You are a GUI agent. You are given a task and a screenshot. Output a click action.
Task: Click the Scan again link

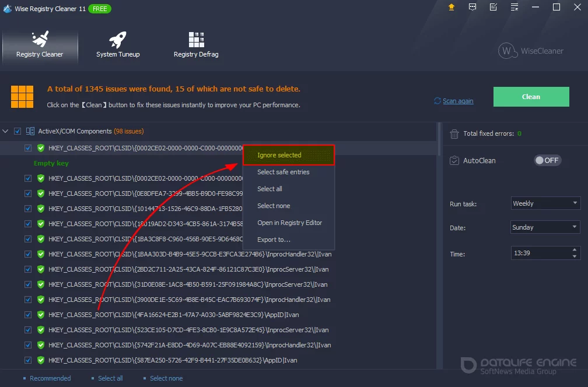pos(457,101)
